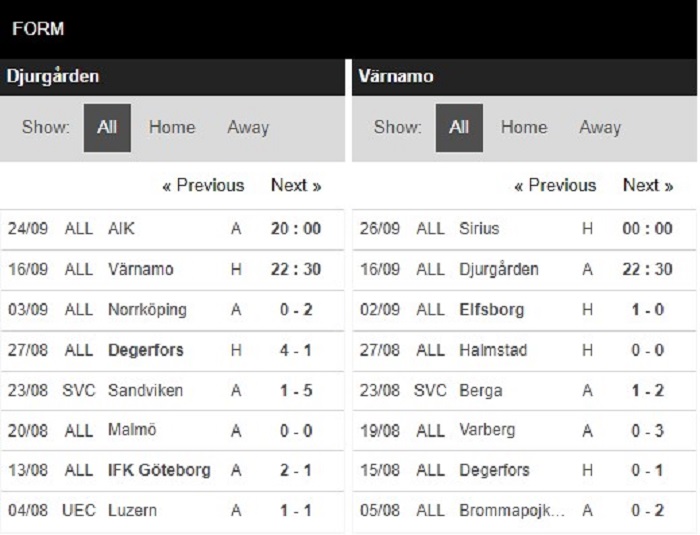Go to Next Djurgården matches
The height and width of the screenshot is (535, 700).
point(296,185)
